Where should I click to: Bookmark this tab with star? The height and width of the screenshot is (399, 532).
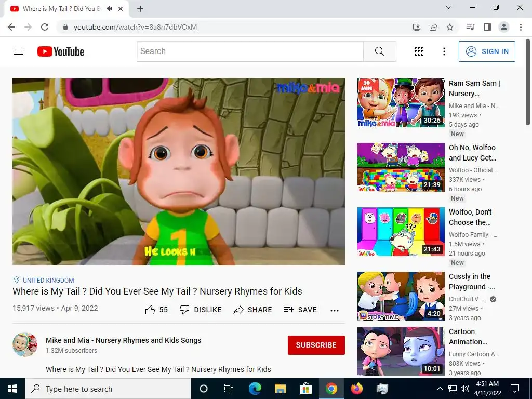450,27
